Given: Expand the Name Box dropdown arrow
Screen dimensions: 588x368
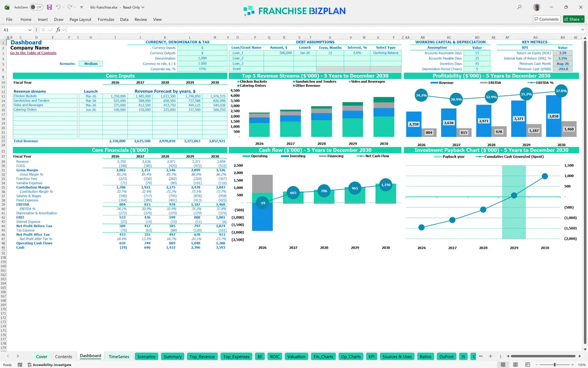Looking at the screenshot, I should pyautogui.click(x=30, y=30).
